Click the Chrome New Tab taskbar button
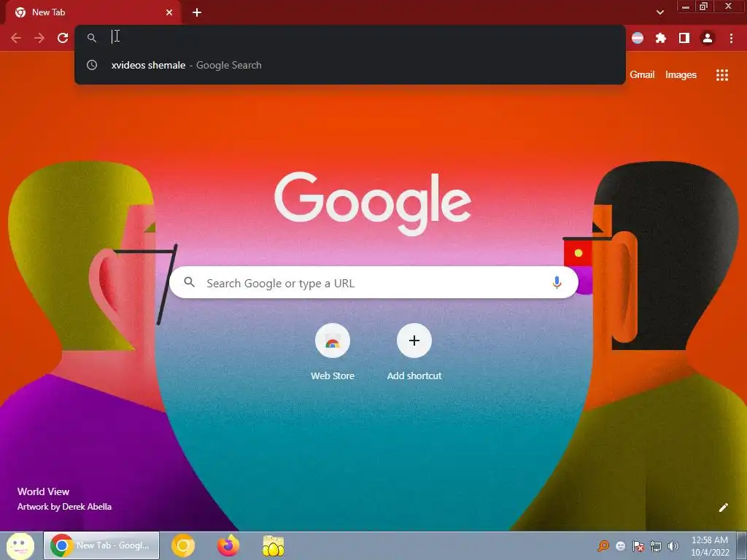Screen dimensions: 747x560 [101, 545]
